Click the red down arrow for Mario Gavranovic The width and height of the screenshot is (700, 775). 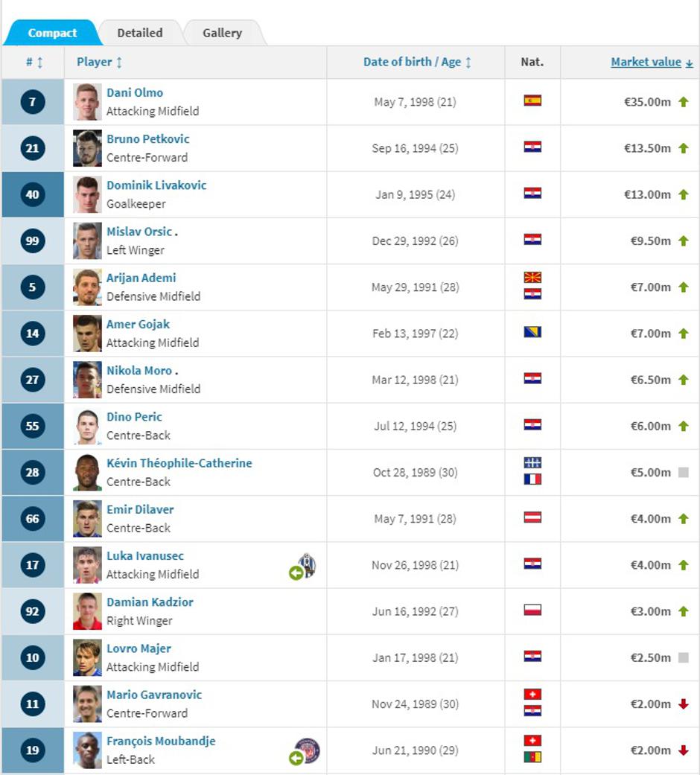coord(683,704)
